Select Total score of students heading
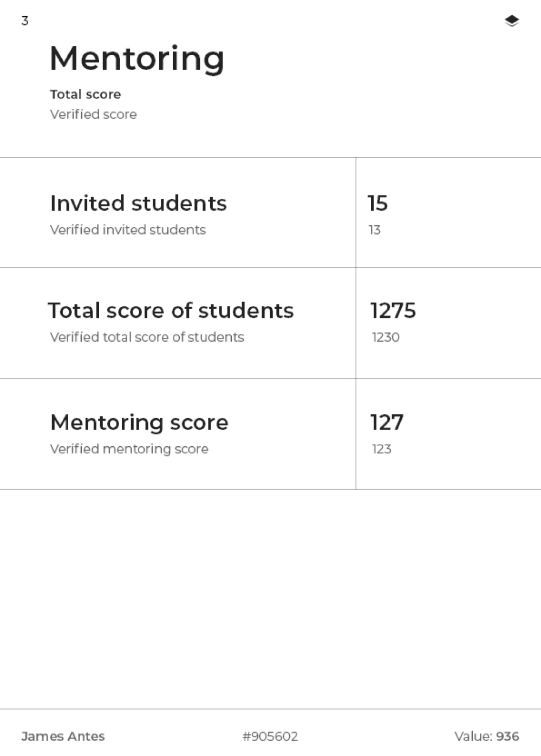The width and height of the screenshot is (541, 756). (171, 310)
